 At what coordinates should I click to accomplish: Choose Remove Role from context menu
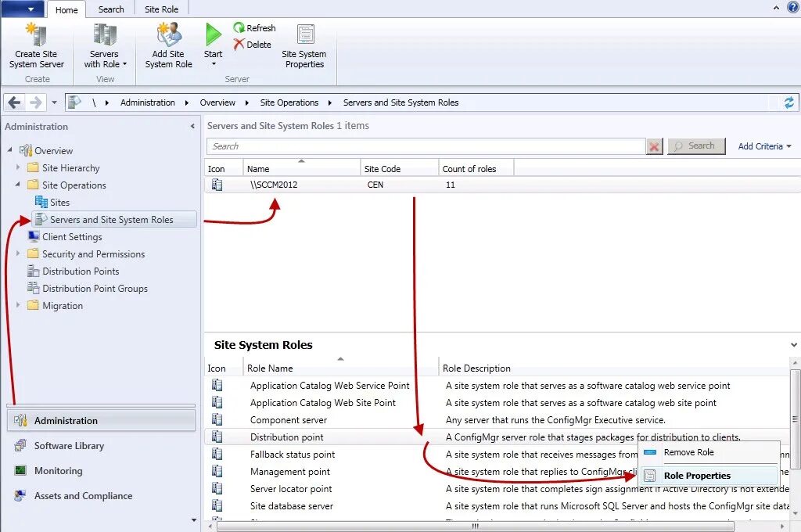709,452
